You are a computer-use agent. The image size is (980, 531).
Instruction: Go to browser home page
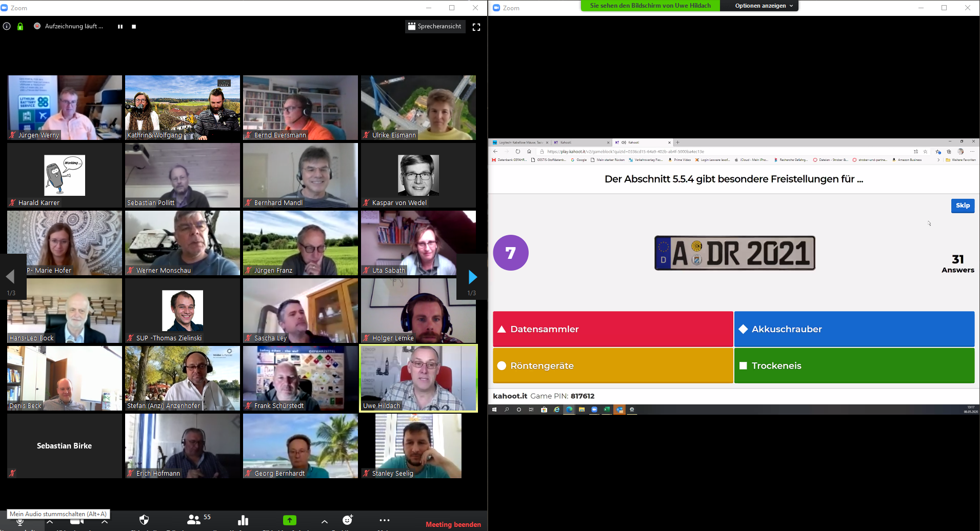[x=529, y=152]
